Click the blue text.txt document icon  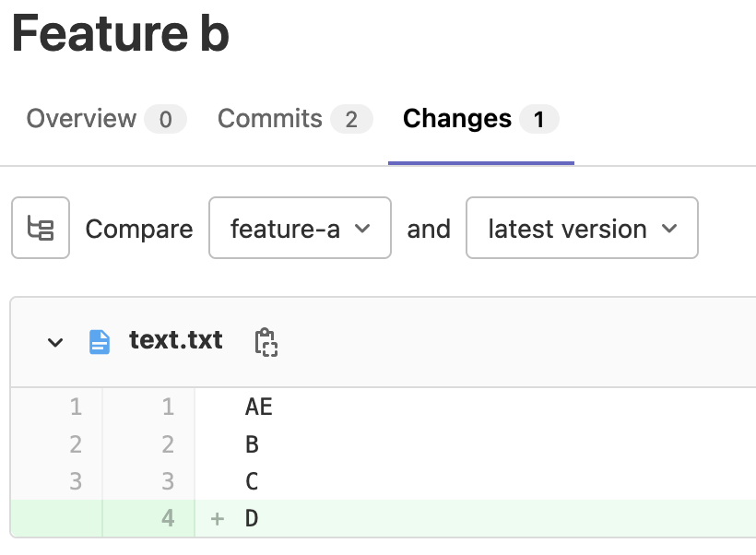(100, 342)
